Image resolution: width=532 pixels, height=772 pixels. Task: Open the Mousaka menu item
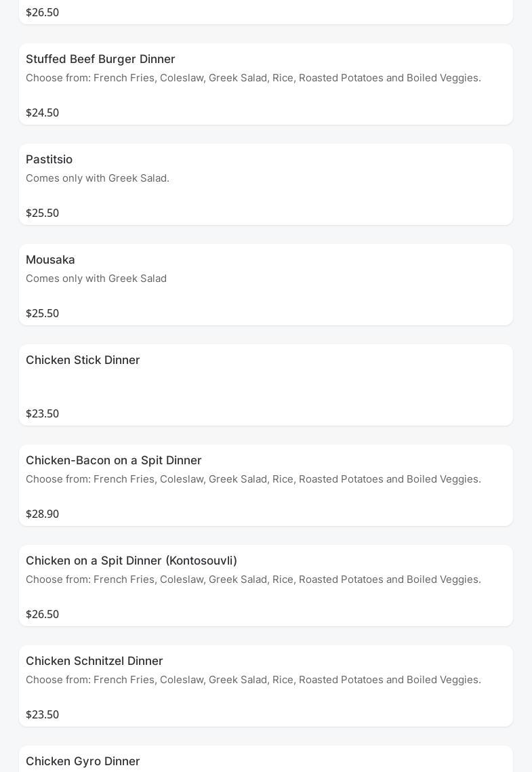point(50,260)
